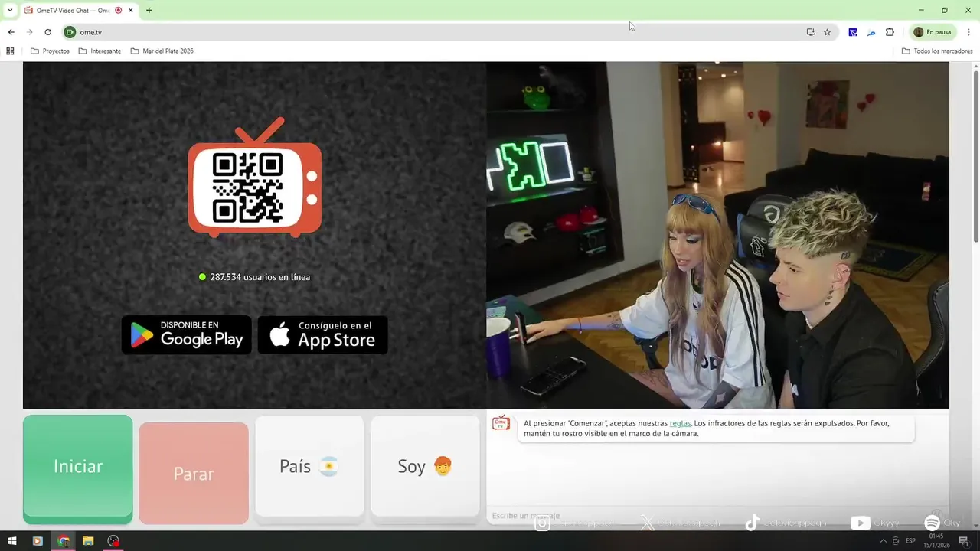Reload the ome.tv page
Viewport: 980px width, 551px height.
point(47,32)
